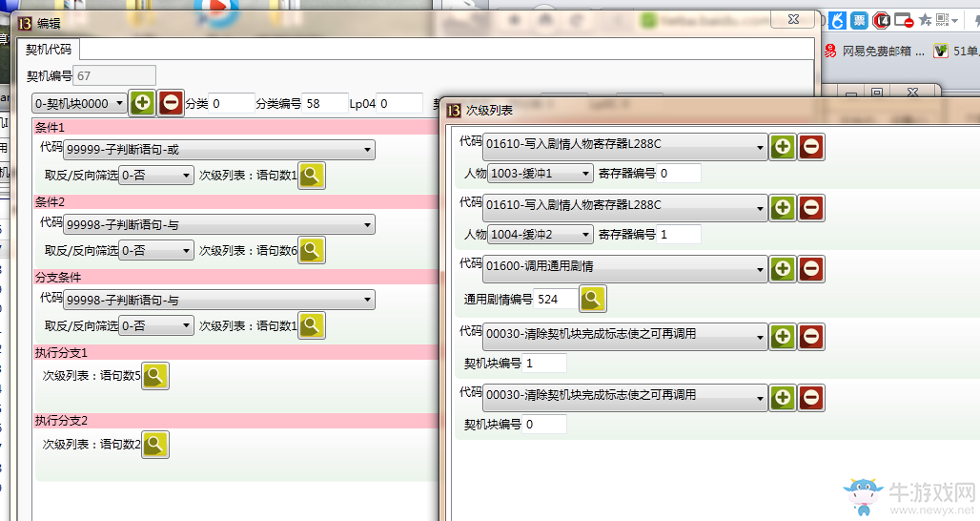Screen dimensions: 980x521
Task: Click the 分支条件 pink header
Action: 236,277
